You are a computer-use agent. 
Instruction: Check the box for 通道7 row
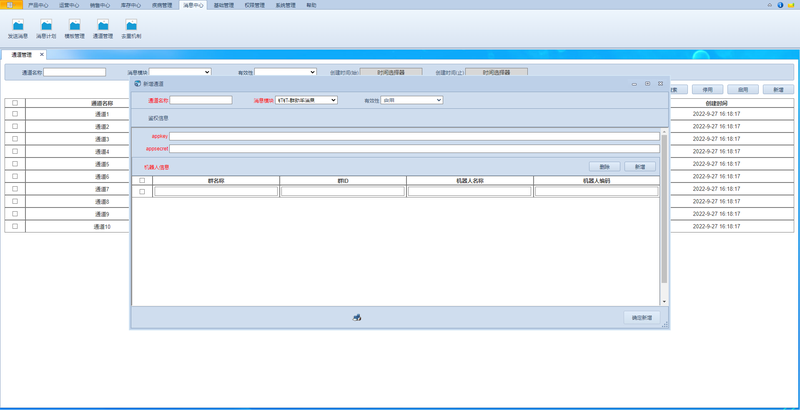(15, 189)
